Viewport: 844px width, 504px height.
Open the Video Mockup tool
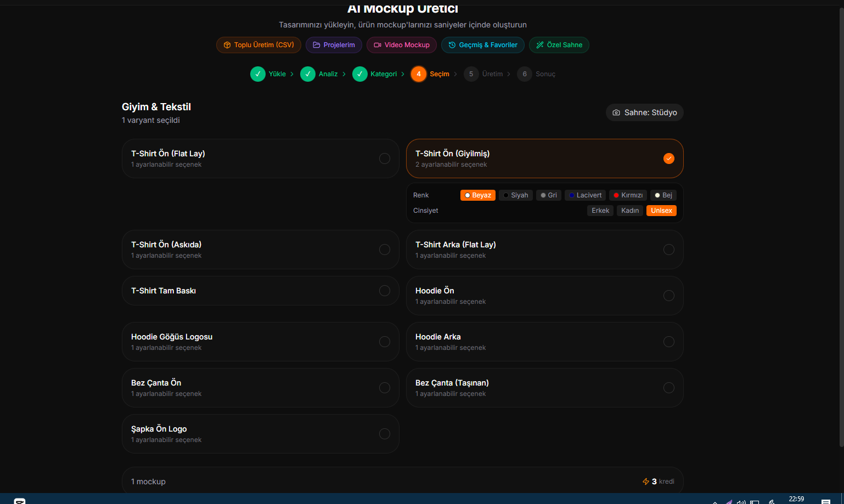click(402, 45)
